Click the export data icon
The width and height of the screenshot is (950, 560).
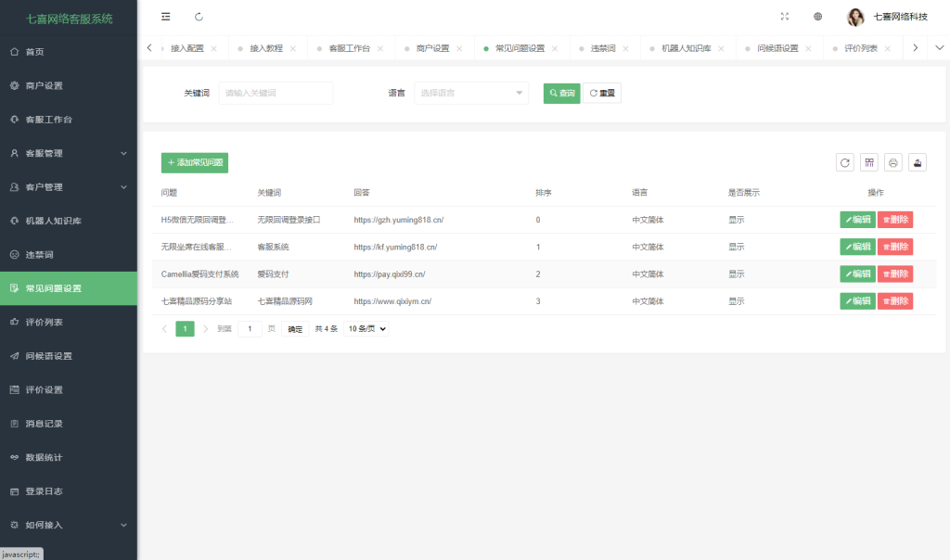[x=917, y=162]
